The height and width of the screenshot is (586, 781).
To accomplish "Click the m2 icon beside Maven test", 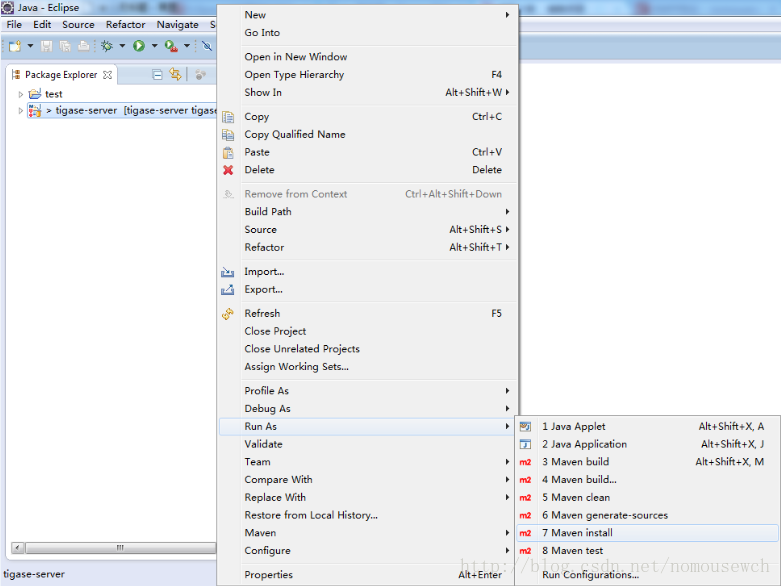I will [x=525, y=551].
